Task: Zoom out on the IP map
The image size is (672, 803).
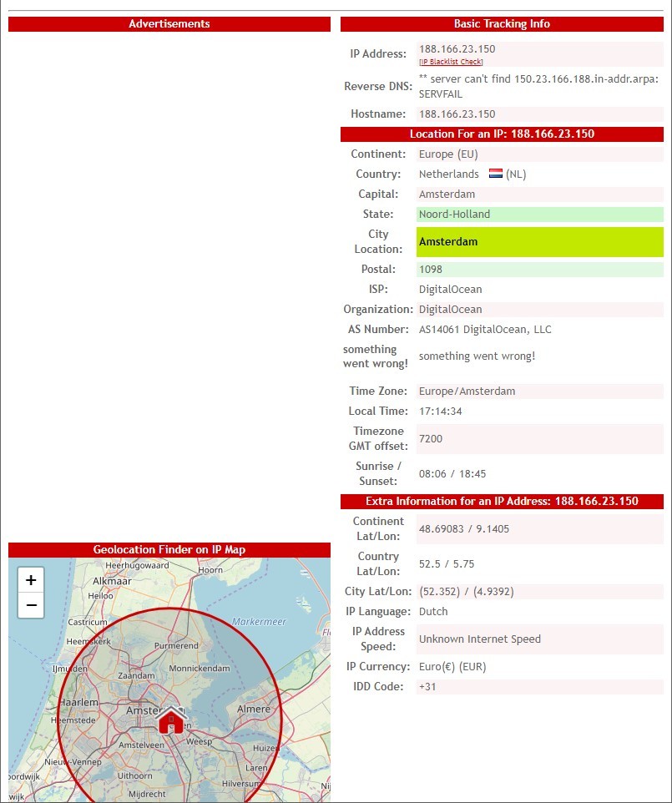Action: click(31, 605)
